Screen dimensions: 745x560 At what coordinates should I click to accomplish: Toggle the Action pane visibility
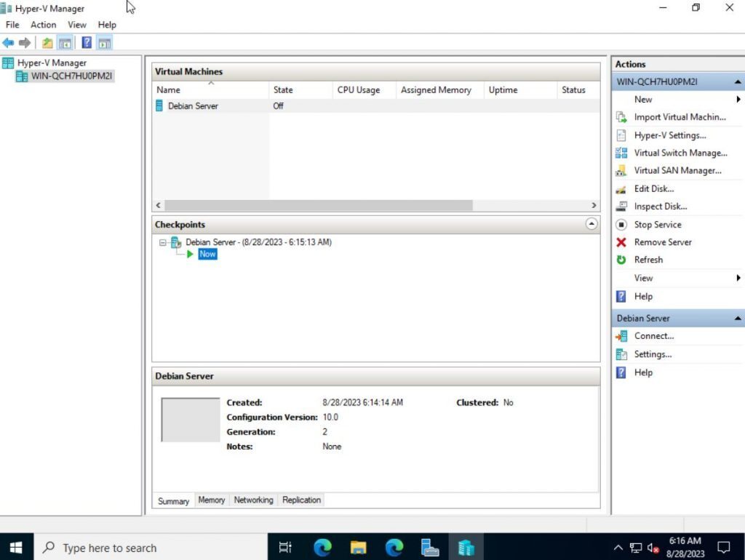pos(104,42)
